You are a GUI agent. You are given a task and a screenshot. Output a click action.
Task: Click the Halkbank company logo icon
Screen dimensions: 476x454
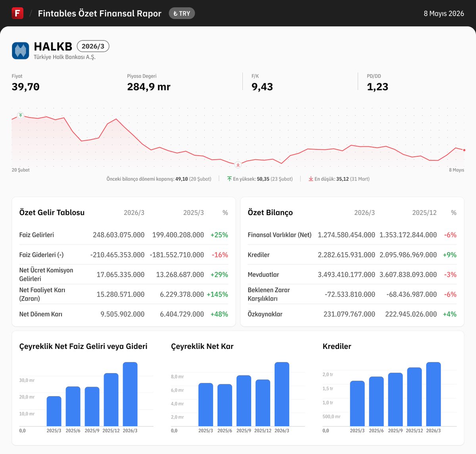(21, 51)
